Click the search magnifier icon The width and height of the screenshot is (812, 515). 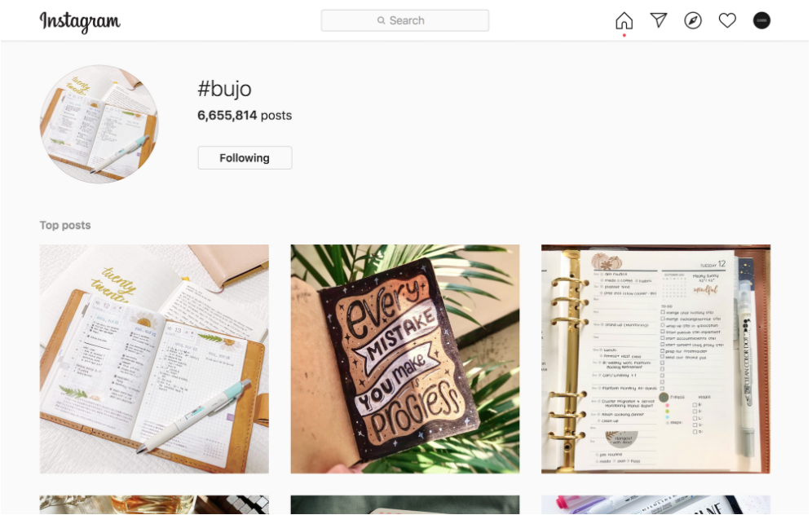tap(382, 20)
